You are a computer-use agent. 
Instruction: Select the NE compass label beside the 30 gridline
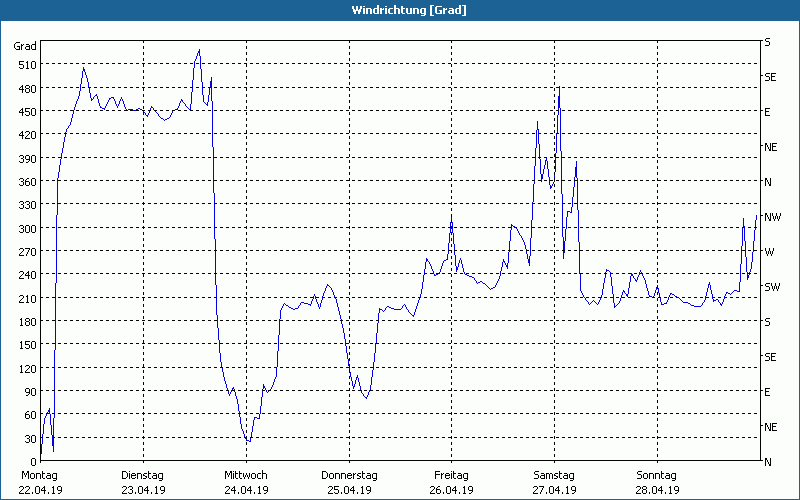tap(770, 427)
